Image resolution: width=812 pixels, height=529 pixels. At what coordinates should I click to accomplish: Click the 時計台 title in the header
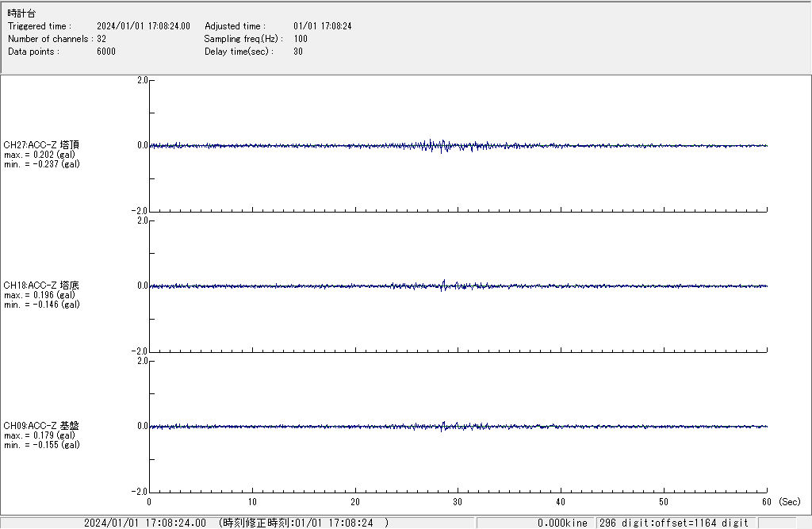click(21, 13)
